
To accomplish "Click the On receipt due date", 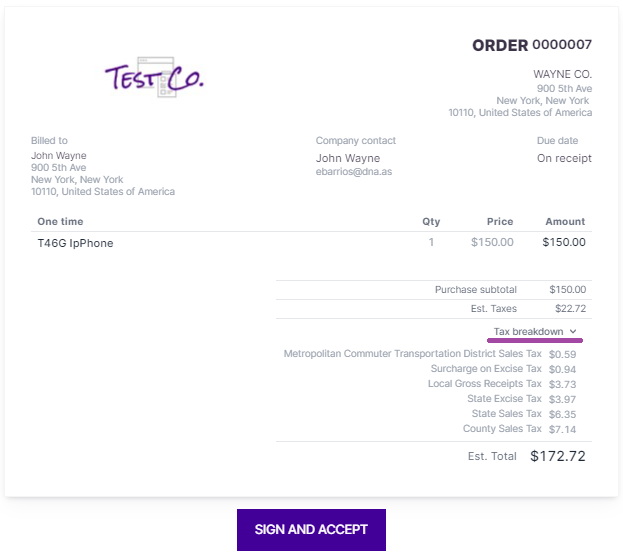I will (564, 158).
